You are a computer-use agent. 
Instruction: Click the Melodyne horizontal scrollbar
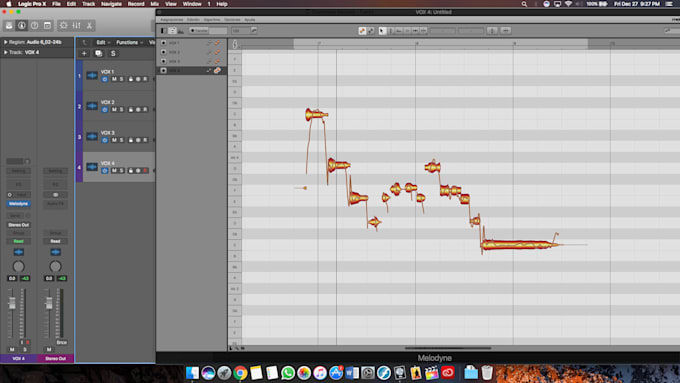point(448,348)
